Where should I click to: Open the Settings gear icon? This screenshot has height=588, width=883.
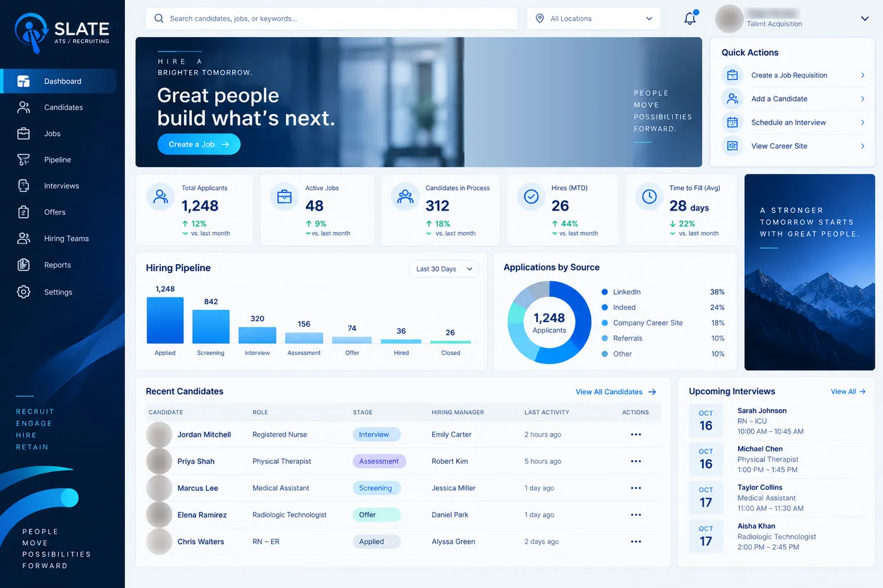(23, 292)
